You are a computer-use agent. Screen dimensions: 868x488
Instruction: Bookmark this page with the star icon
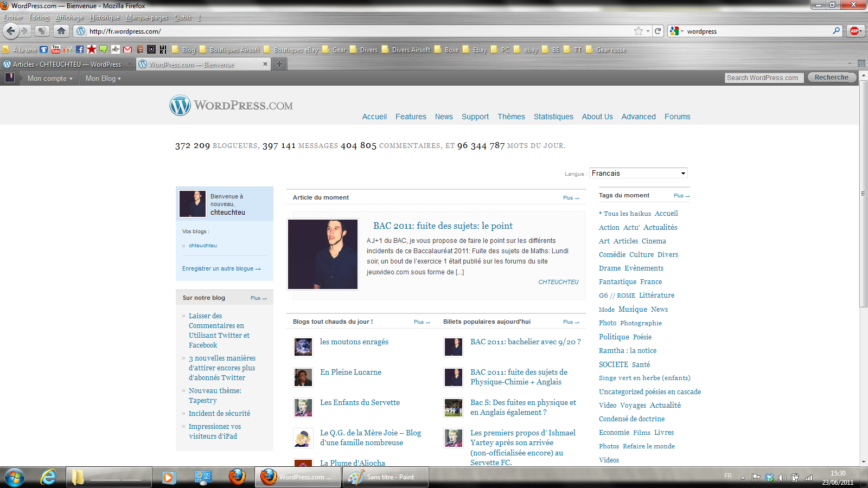[x=639, y=31]
